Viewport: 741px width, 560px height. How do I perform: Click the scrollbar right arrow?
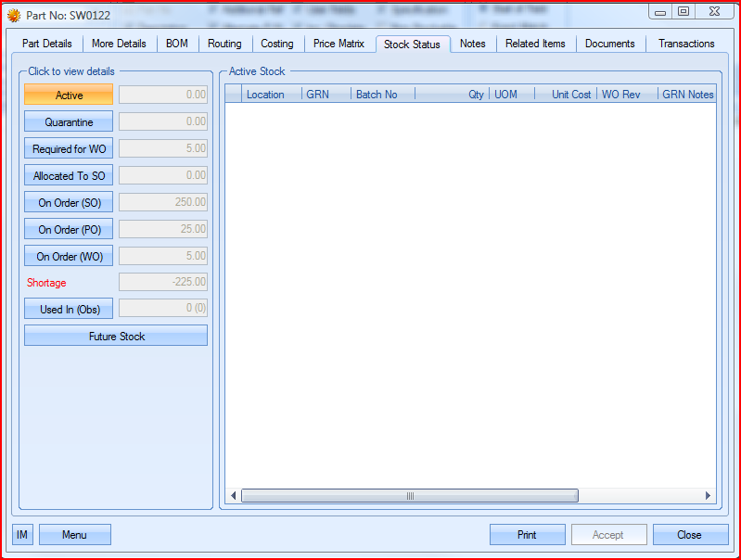(x=709, y=496)
